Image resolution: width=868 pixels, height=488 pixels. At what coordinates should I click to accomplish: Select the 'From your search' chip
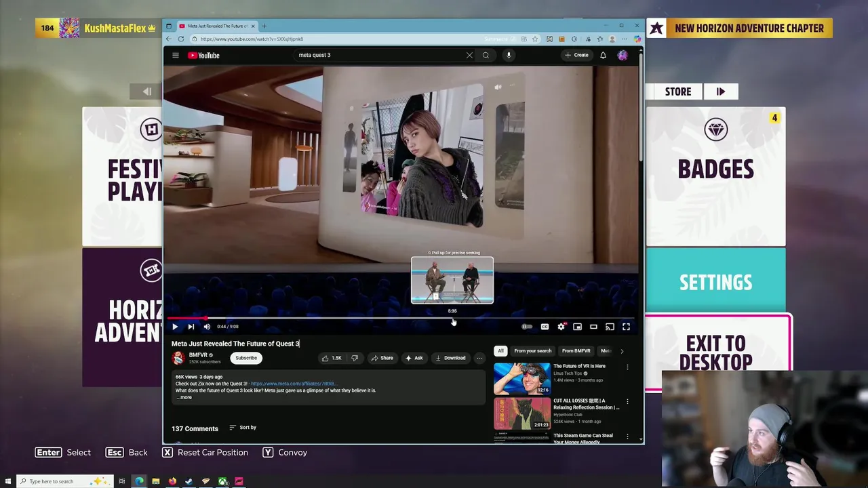point(532,351)
